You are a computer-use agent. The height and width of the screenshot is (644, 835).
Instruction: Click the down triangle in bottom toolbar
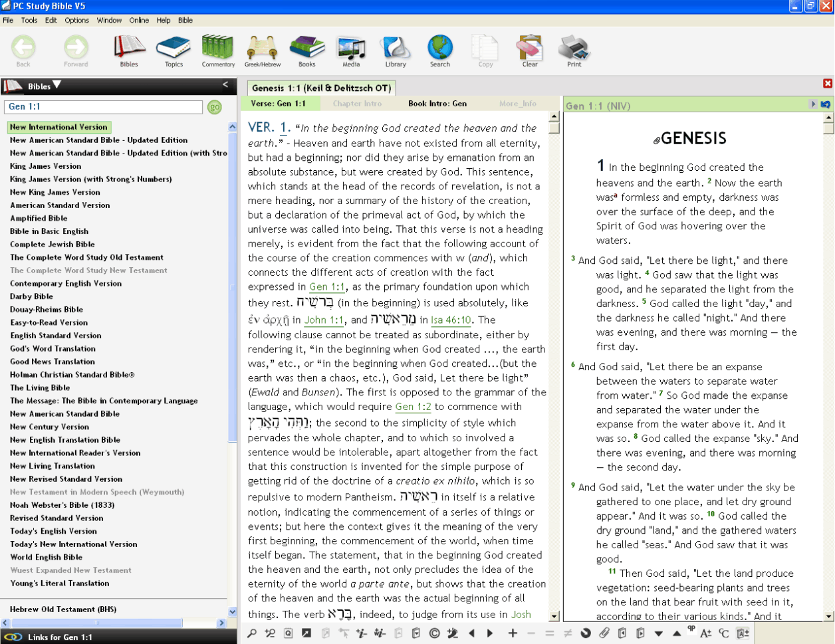(658, 634)
